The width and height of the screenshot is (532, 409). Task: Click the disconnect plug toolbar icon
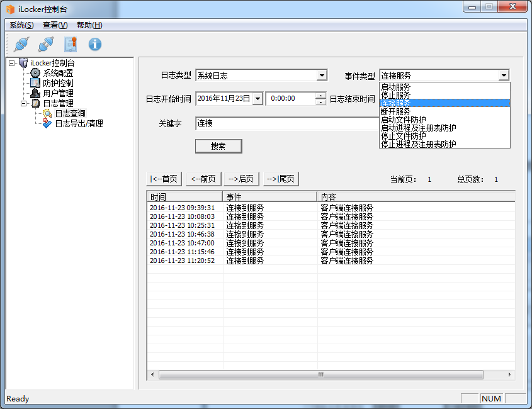click(x=46, y=44)
